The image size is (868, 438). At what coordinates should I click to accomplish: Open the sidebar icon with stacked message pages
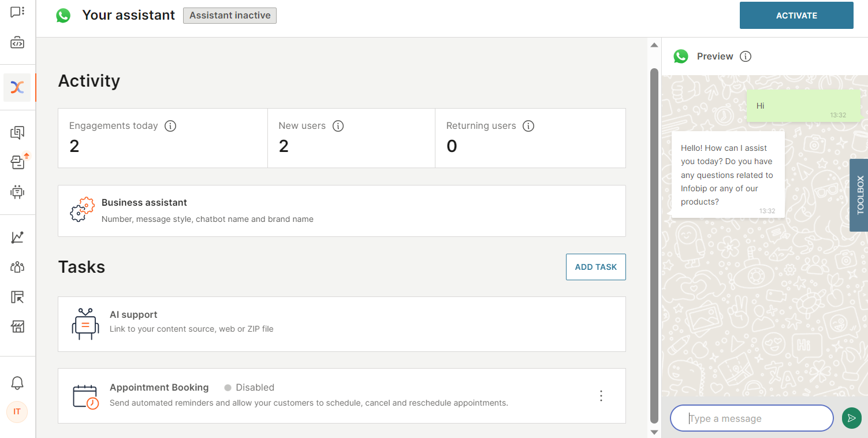[x=17, y=133]
